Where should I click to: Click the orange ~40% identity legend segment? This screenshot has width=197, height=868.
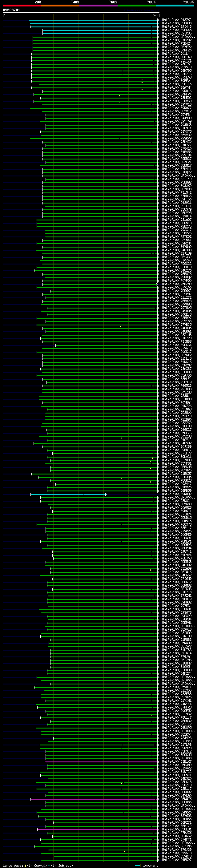coord(60,6)
